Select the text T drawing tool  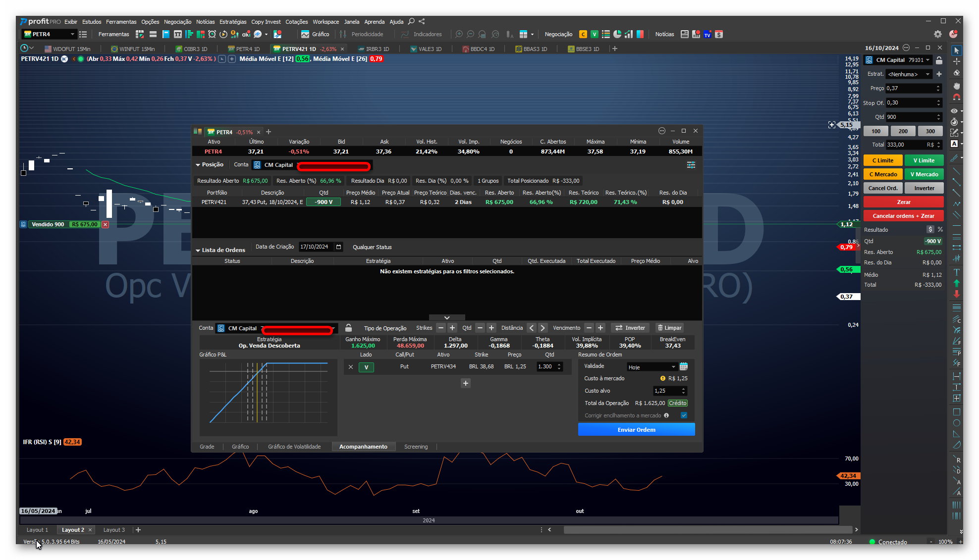(x=957, y=272)
